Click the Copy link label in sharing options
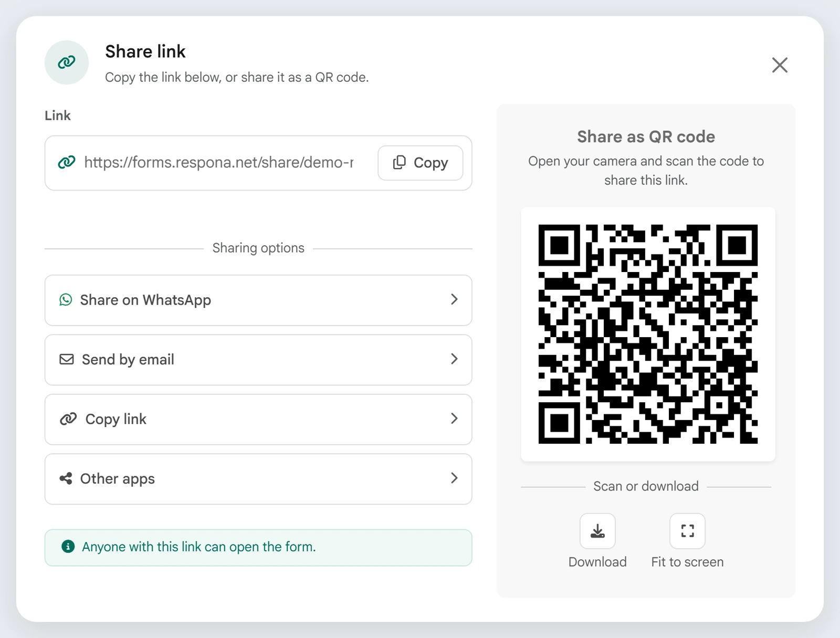This screenshot has width=840, height=638. pos(116,419)
